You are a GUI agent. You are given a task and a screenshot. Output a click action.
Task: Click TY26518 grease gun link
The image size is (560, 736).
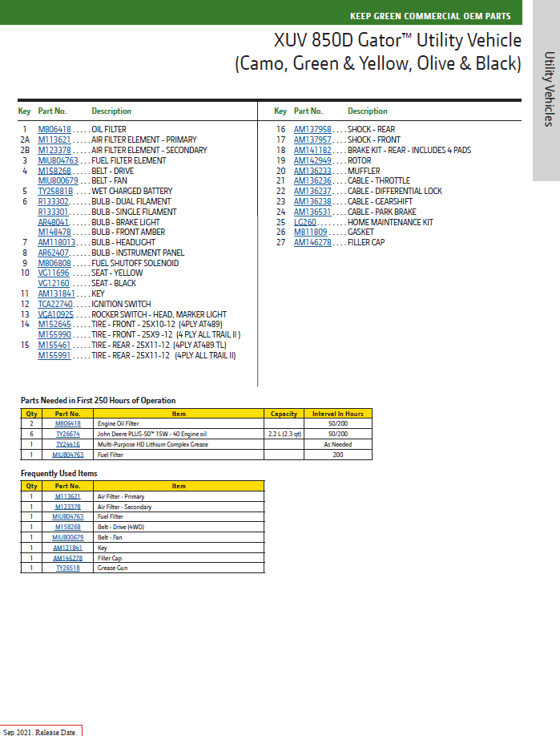(x=68, y=568)
